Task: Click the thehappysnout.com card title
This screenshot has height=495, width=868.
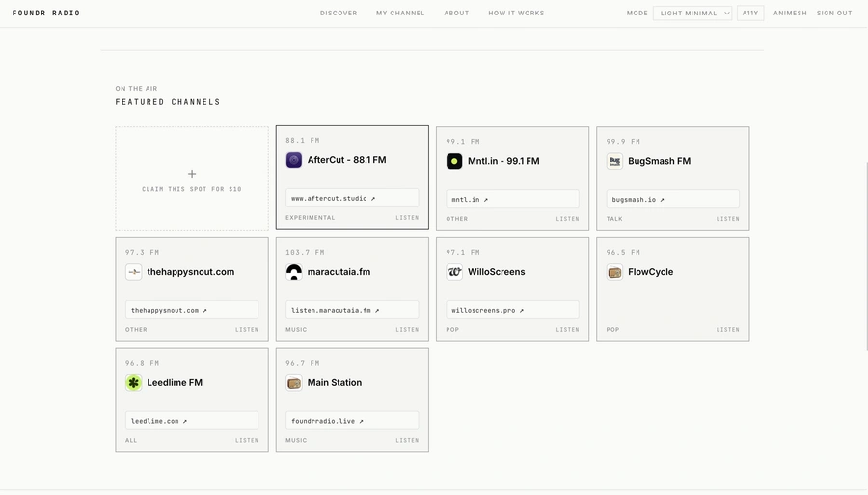Action: pos(190,272)
